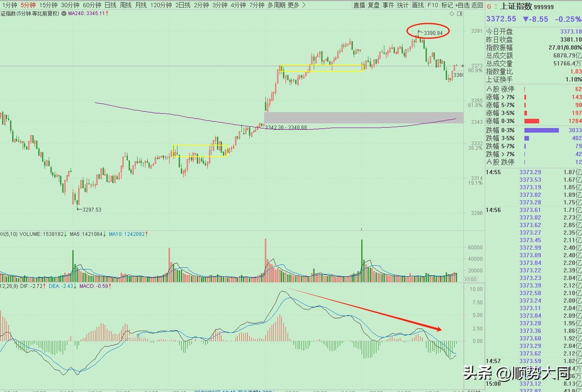
Task: Open the 统计 statistics button
Action: 403,5
